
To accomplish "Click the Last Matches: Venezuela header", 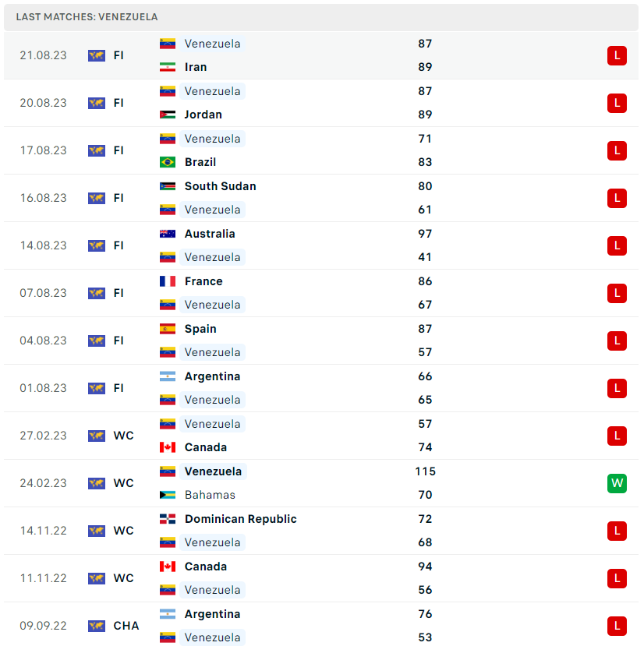I will 87,17.
